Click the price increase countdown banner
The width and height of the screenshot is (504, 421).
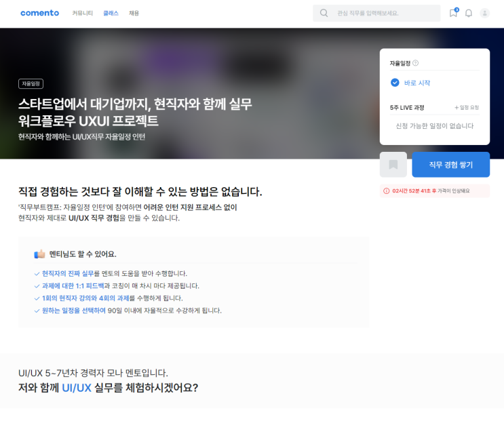[x=434, y=191]
